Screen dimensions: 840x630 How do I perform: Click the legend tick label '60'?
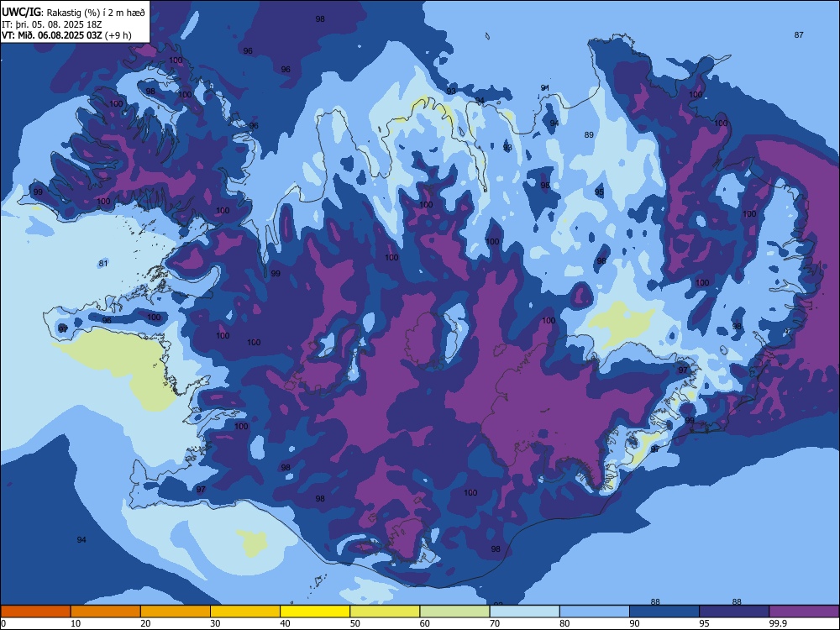(x=425, y=623)
